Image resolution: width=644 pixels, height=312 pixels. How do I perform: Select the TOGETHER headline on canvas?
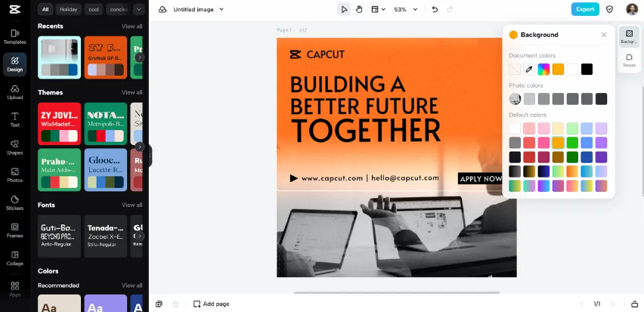(366, 131)
